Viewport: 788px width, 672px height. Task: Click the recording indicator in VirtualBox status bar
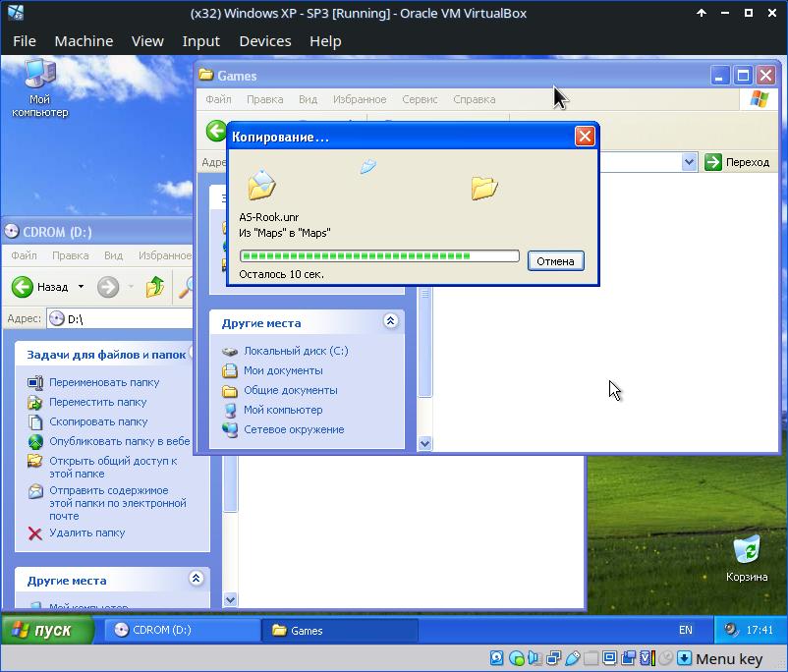coord(628,657)
